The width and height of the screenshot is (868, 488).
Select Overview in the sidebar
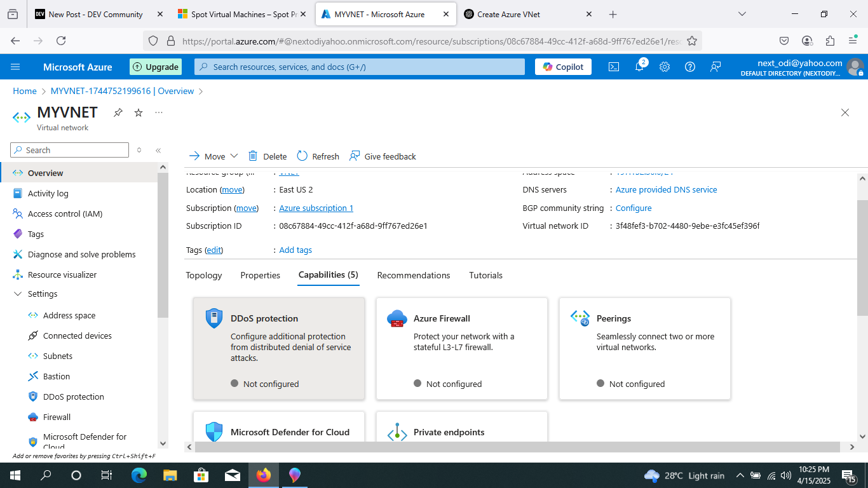(x=79, y=173)
